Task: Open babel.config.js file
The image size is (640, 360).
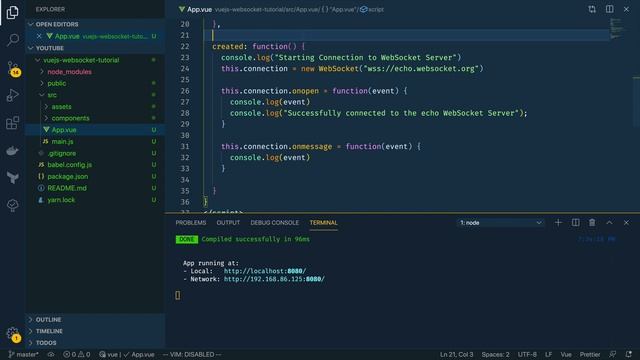Action: [96, 165]
